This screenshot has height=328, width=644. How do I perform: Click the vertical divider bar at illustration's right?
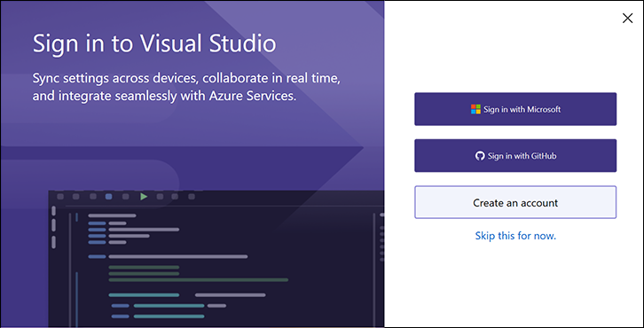click(374, 271)
